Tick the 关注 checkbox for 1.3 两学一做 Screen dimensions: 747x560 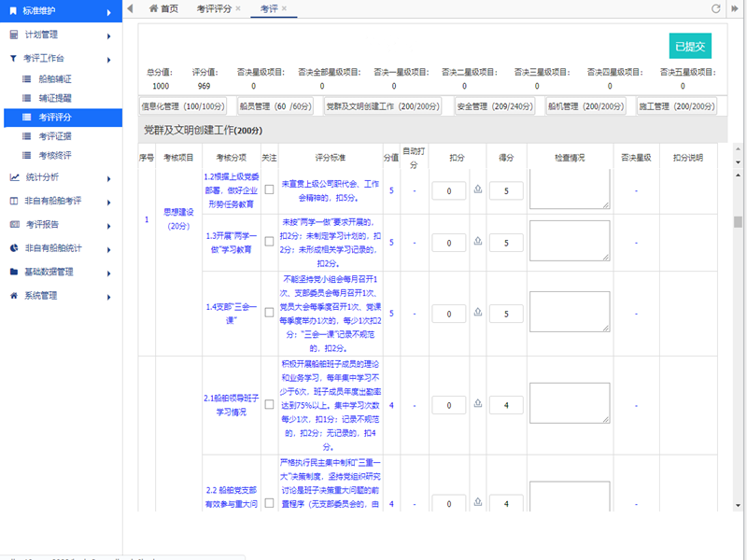click(269, 243)
